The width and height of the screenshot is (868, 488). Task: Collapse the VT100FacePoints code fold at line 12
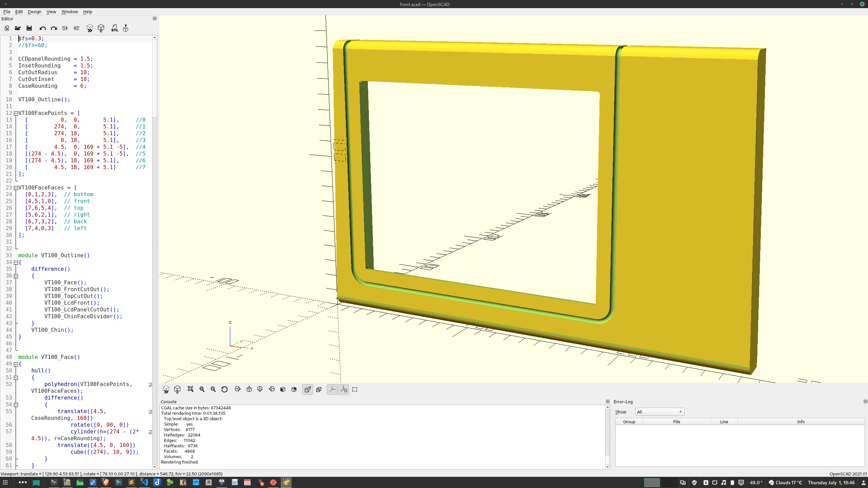point(16,113)
